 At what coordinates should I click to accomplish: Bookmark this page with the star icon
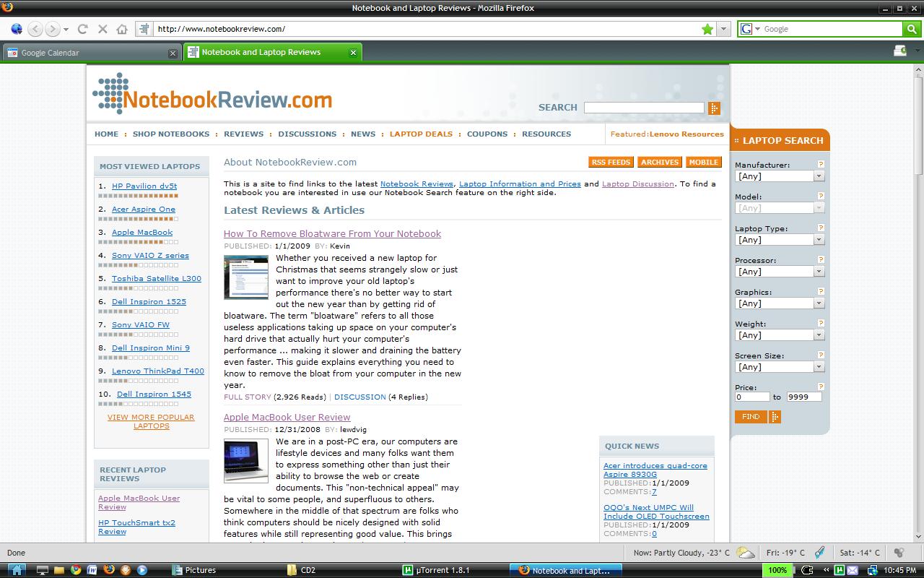point(707,29)
